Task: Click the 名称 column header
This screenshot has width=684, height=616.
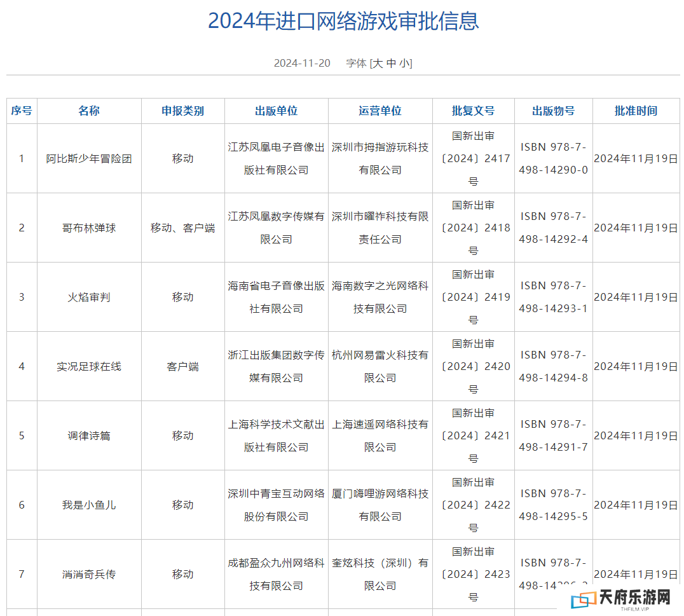Action: [89, 111]
